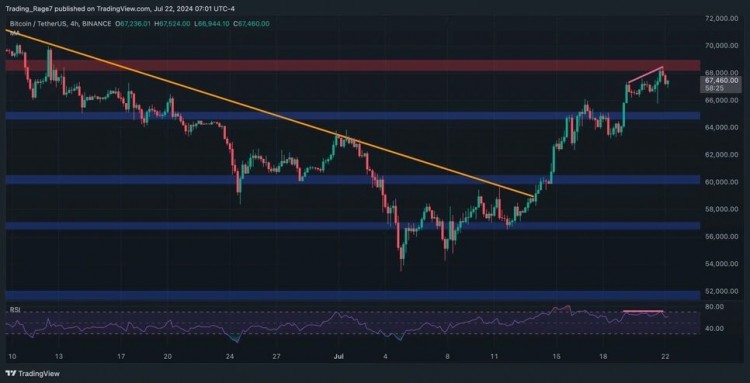Click date 27 on the time axis

(x=276, y=356)
